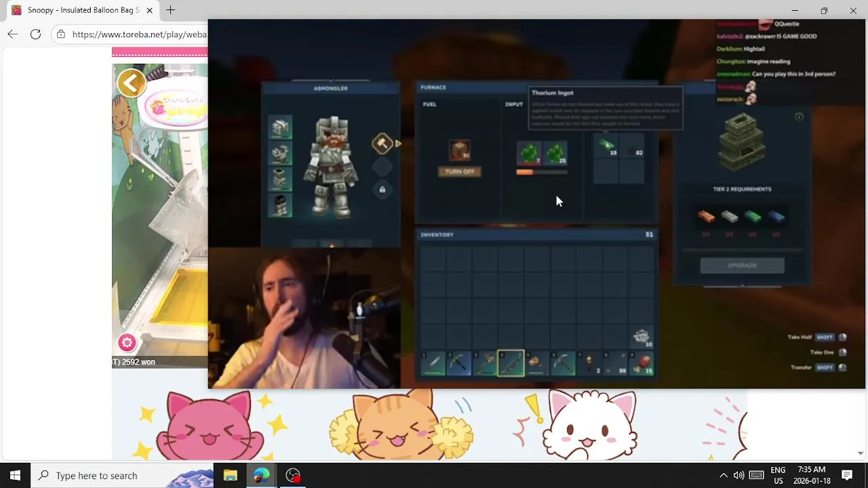Screen dimensions: 868x488
Task: Click the Take Half shortcut hint
Action: 817,337
